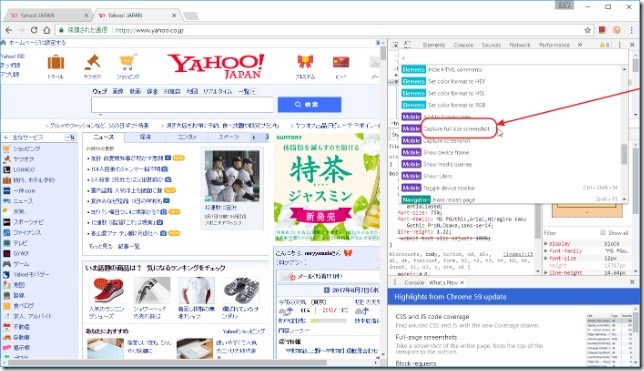Open the Yahoo auctions gavel icon
This screenshot has width=644, height=371.
click(92, 62)
